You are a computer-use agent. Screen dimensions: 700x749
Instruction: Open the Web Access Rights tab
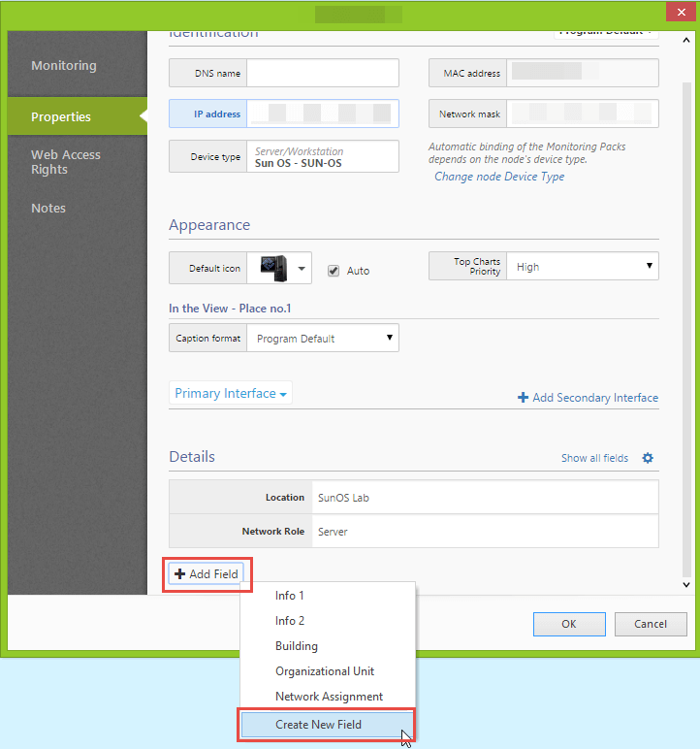[65, 162]
